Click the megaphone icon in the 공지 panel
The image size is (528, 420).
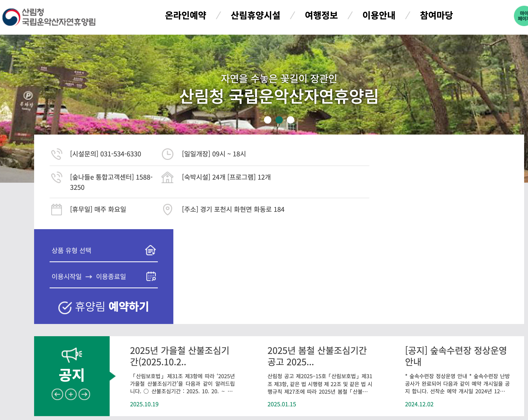tap(71, 354)
